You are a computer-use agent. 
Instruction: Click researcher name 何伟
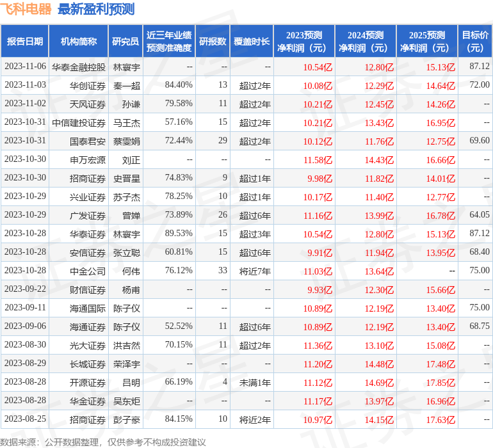pos(131,271)
